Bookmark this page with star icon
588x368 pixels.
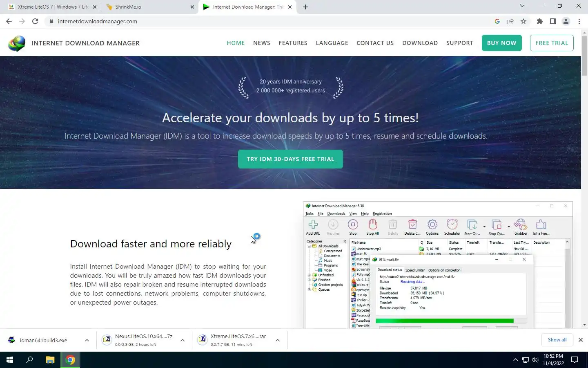523,21
